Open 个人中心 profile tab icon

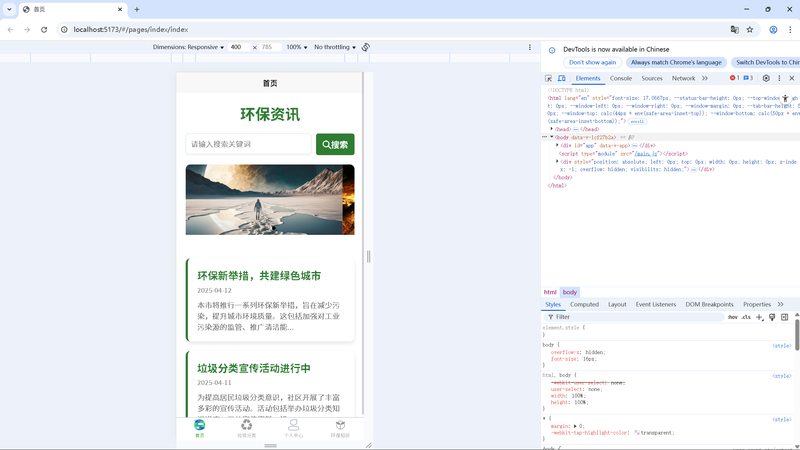(293, 425)
